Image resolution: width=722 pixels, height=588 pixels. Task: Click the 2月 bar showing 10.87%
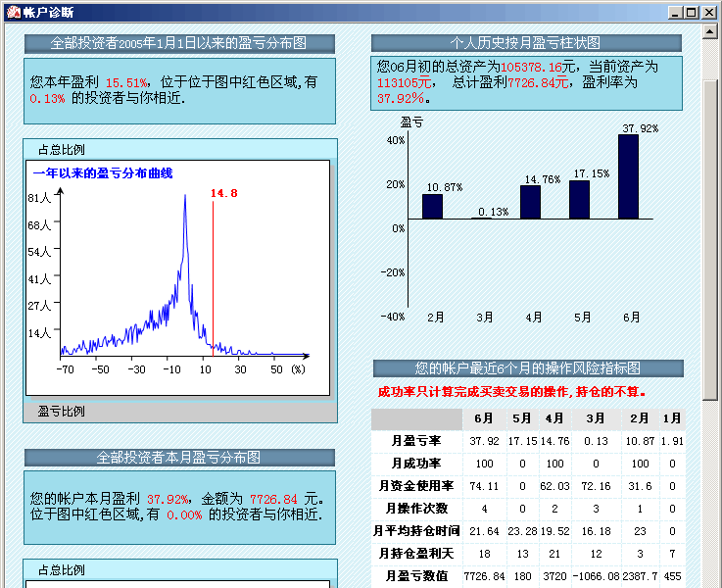(432, 206)
